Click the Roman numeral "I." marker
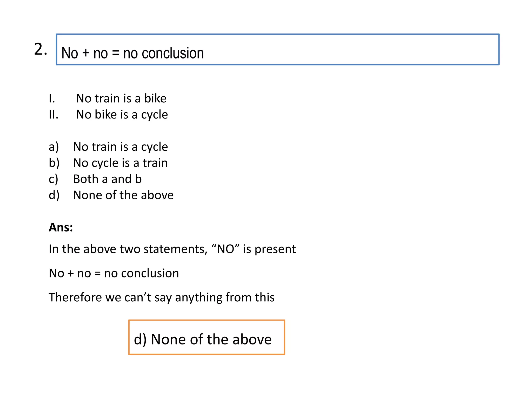This screenshot has width=532, height=411. coord(52,98)
